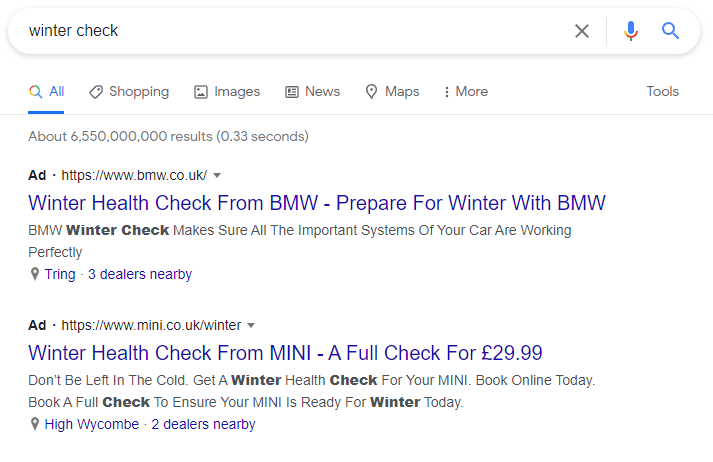Switch to the Images tab
Viewport: 713px width, 462px height.
(x=227, y=91)
